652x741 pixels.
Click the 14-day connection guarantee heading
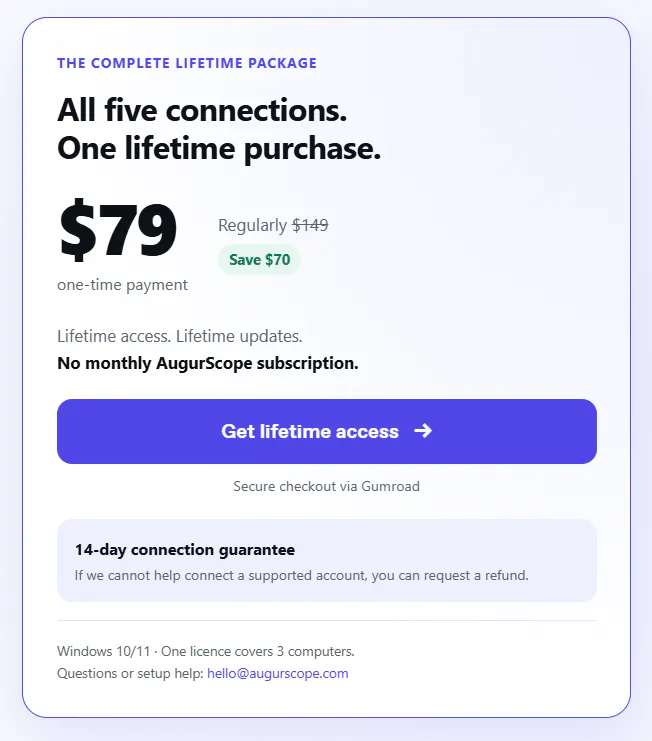(185, 550)
